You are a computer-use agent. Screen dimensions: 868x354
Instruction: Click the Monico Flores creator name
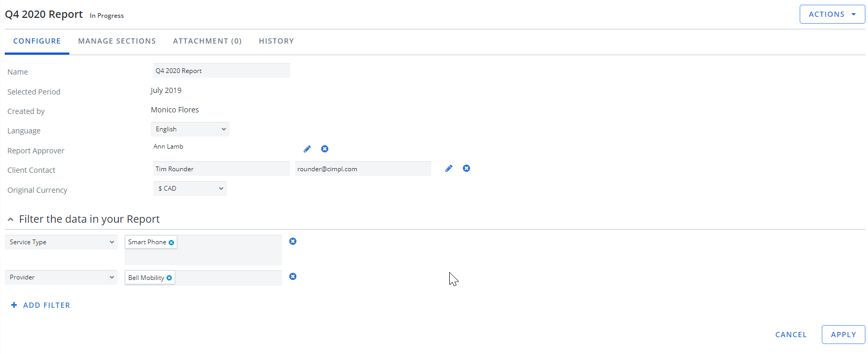click(175, 110)
